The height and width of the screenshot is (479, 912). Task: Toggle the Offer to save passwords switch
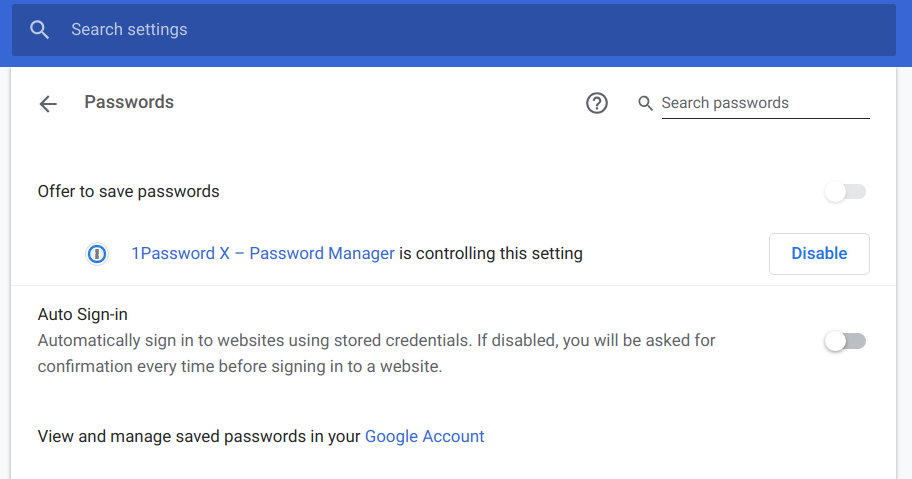tap(845, 192)
